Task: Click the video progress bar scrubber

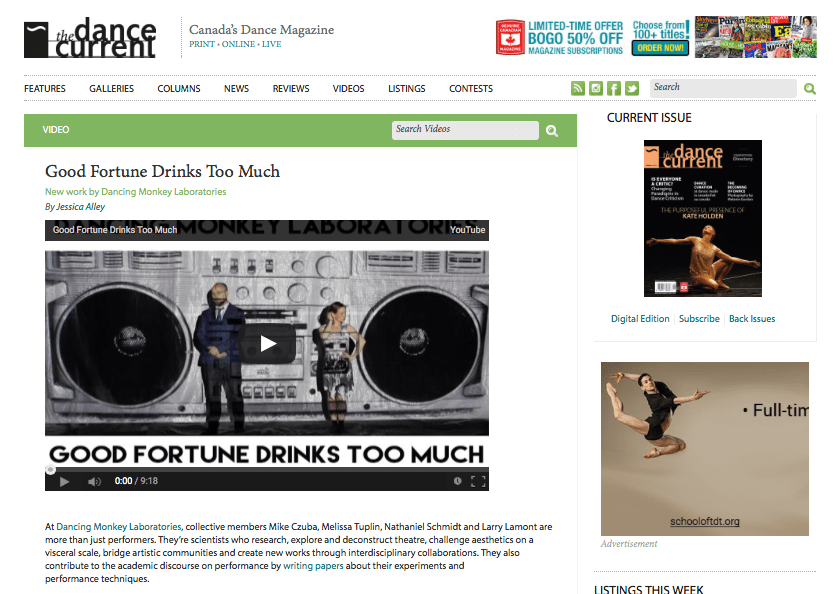Action: (x=50, y=469)
